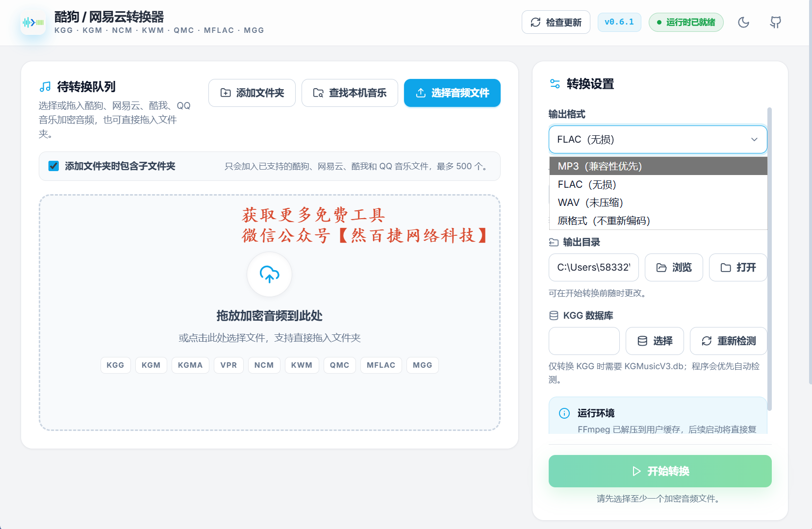This screenshot has width=812, height=529.
Task: Click the NCM format tag
Action: click(264, 365)
